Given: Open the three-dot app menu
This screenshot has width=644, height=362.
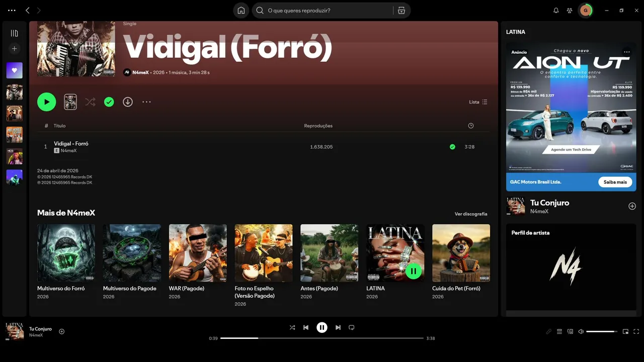Looking at the screenshot, I should click(12, 10).
